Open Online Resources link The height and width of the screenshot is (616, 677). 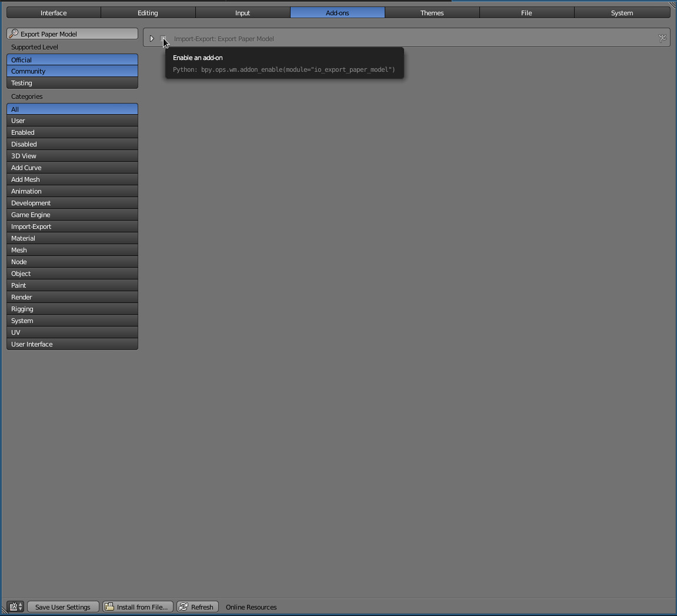point(251,607)
